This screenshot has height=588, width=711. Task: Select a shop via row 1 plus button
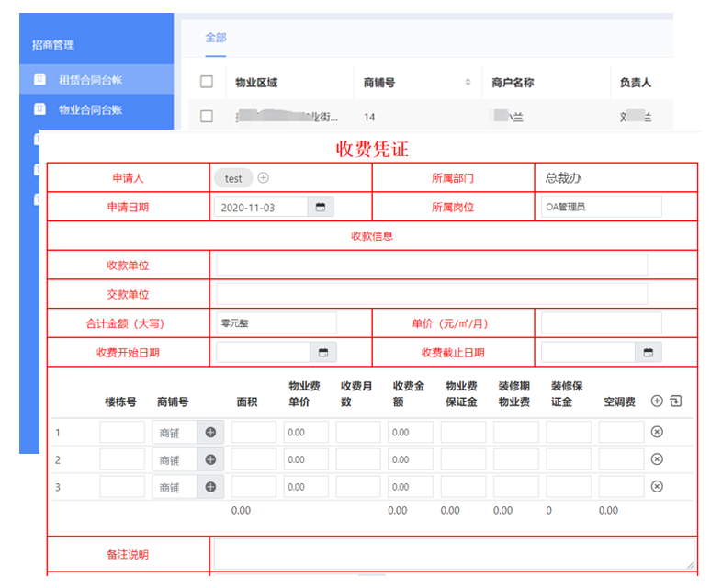(x=210, y=432)
